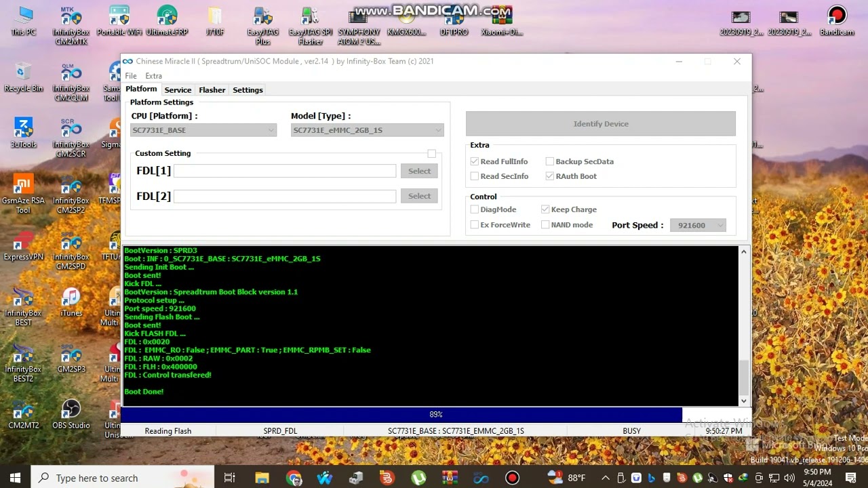Launch InfinityBox BEST2 shortcut
Image resolution: width=868 pixels, height=488 pixels.
pos(23,363)
